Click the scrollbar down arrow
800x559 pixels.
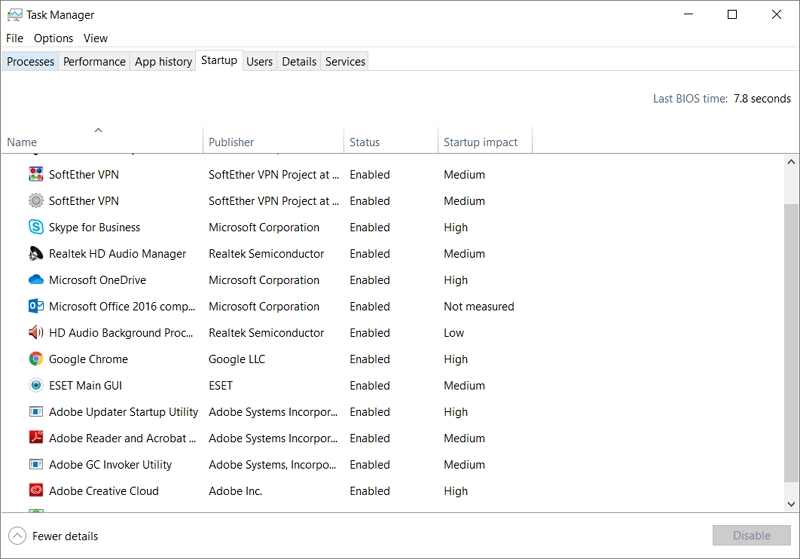coord(791,504)
